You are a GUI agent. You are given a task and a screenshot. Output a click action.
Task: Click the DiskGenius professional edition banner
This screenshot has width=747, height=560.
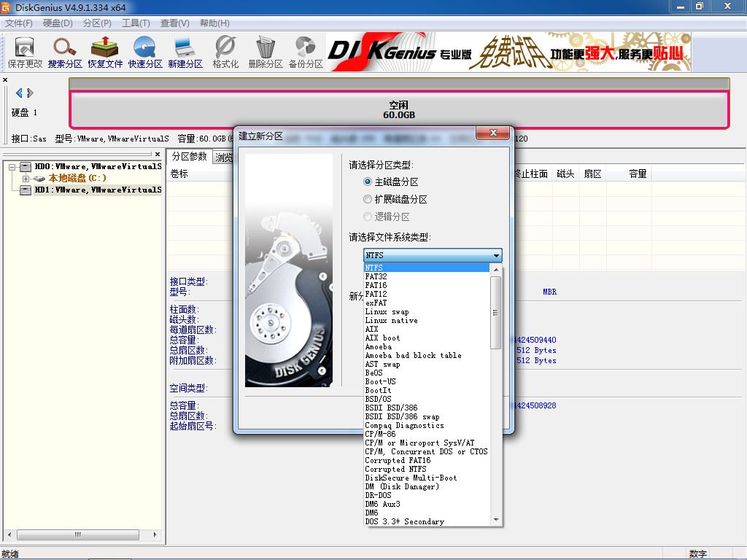point(508,52)
